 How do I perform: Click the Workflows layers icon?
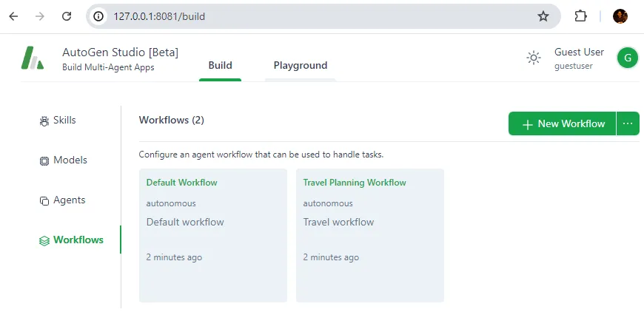pyautogui.click(x=44, y=241)
